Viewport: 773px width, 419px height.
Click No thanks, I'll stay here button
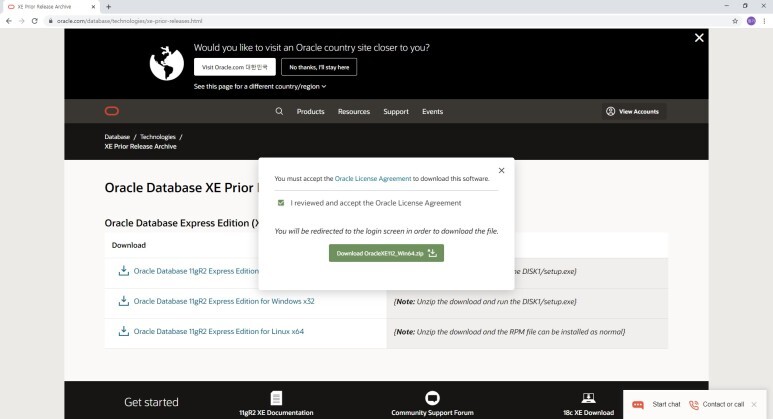tap(319, 67)
